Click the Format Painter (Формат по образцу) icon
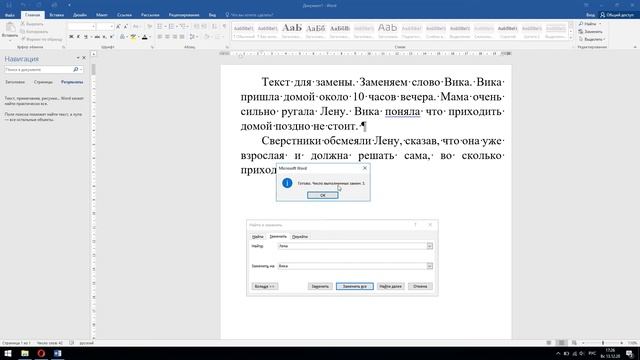 pos(23,39)
